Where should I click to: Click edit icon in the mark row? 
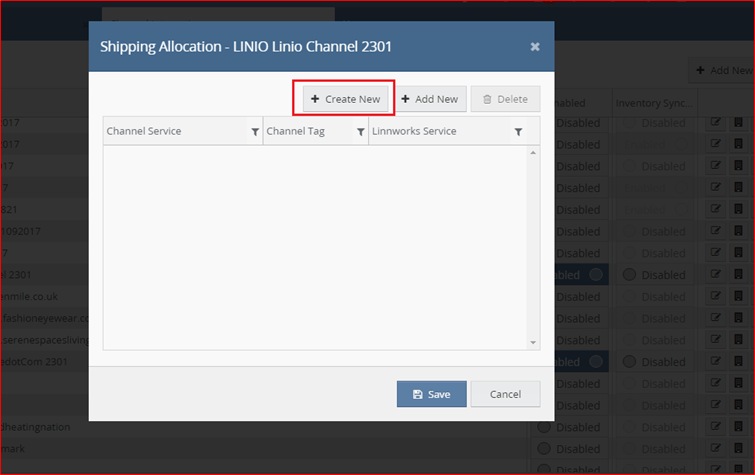716,448
